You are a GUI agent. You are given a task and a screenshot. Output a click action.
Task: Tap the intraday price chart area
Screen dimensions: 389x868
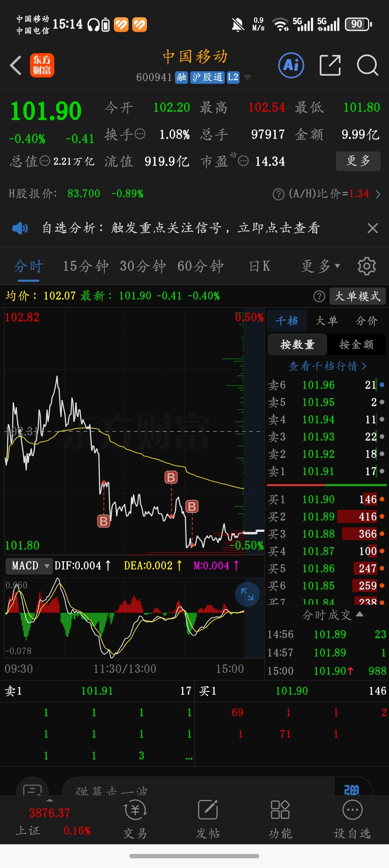pos(134,431)
